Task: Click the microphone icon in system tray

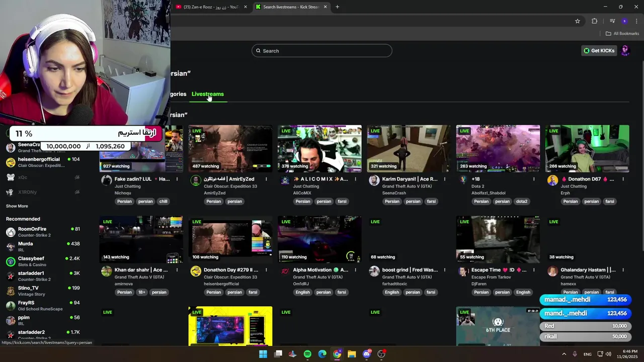Action: 575,354
